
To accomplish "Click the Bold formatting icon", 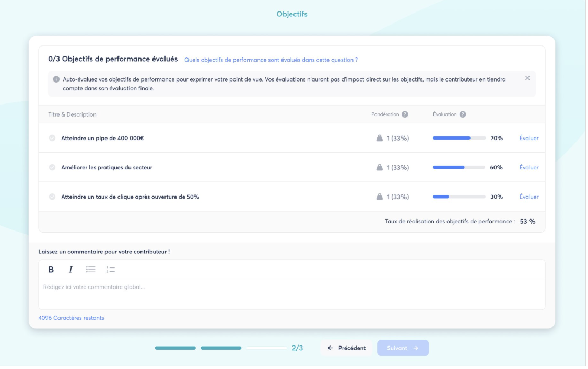I will [51, 270].
